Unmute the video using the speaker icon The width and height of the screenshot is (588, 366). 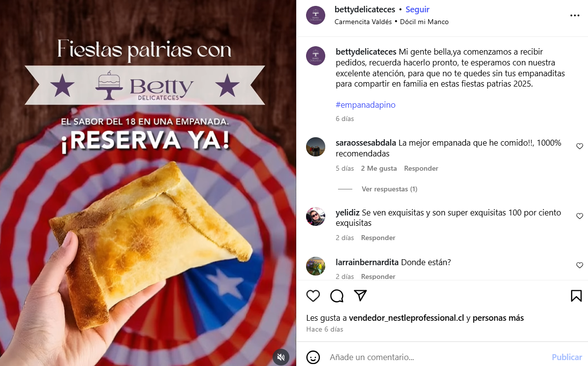281,357
